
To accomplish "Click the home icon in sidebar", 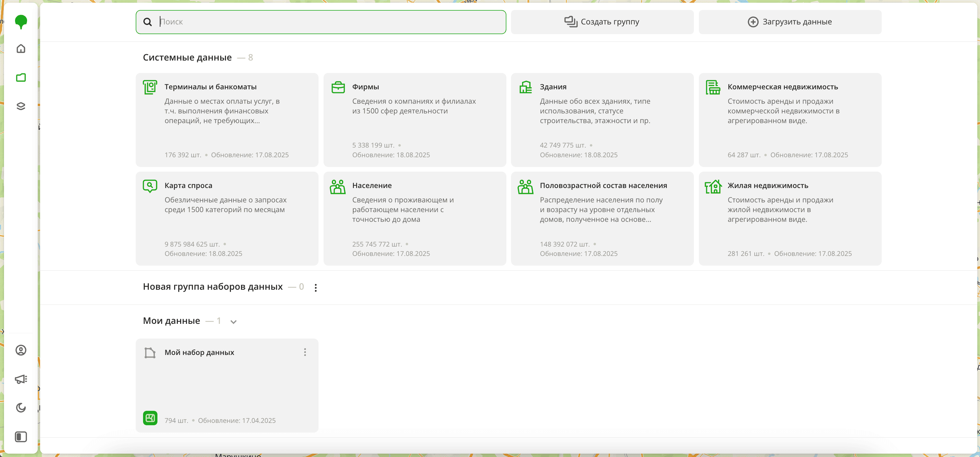I will click(21, 49).
